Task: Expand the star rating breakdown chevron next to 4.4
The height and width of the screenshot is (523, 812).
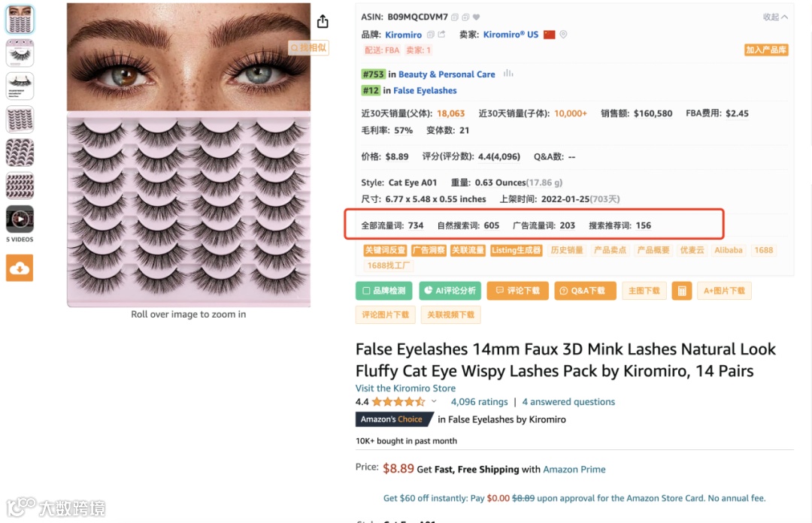Action: pos(435,401)
